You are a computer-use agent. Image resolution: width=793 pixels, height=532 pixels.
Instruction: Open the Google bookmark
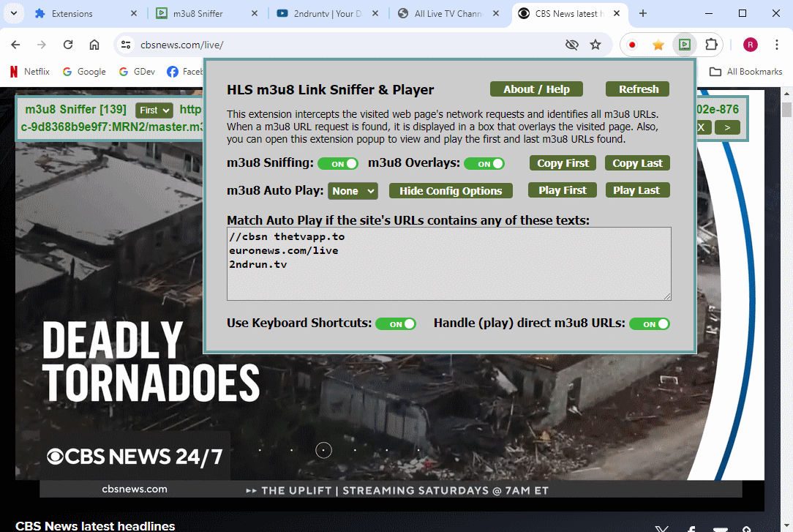84,72
